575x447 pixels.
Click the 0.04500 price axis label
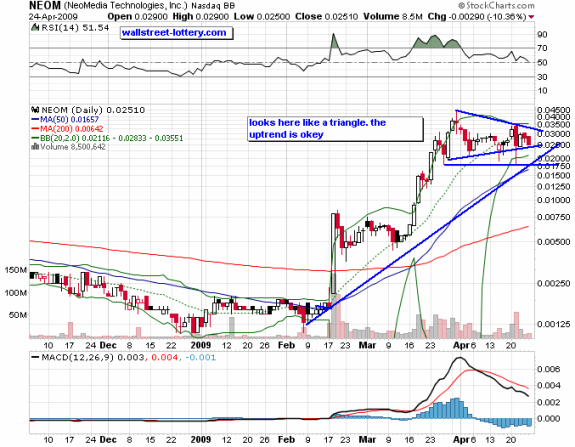click(x=553, y=110)
